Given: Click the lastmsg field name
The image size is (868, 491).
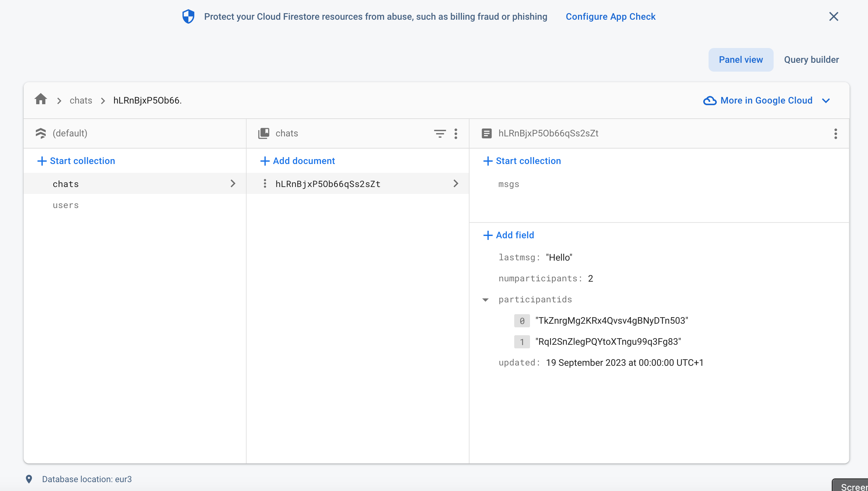Looking at the screenshot, I should click(519, 257).
